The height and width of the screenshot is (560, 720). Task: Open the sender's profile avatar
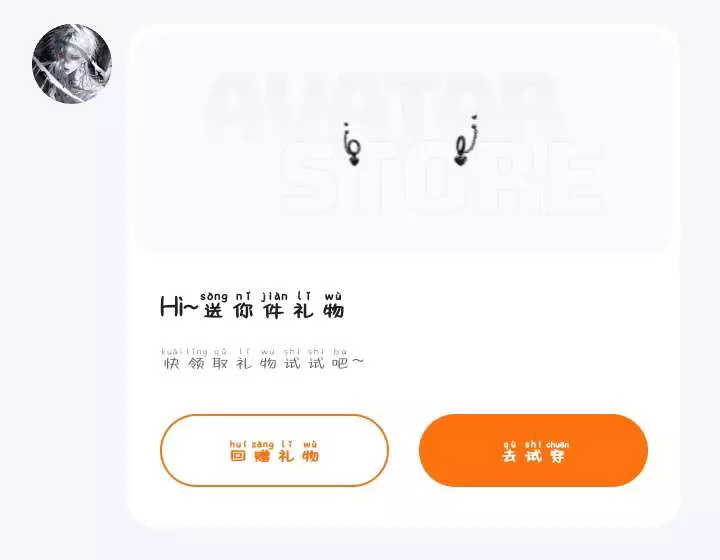72,63
